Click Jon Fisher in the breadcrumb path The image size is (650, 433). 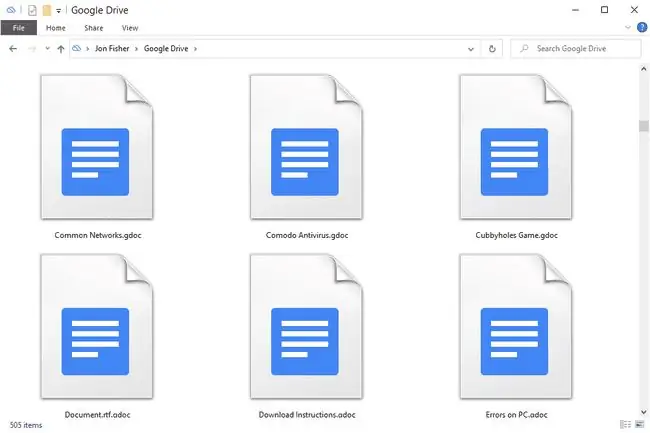pos(112,48)
